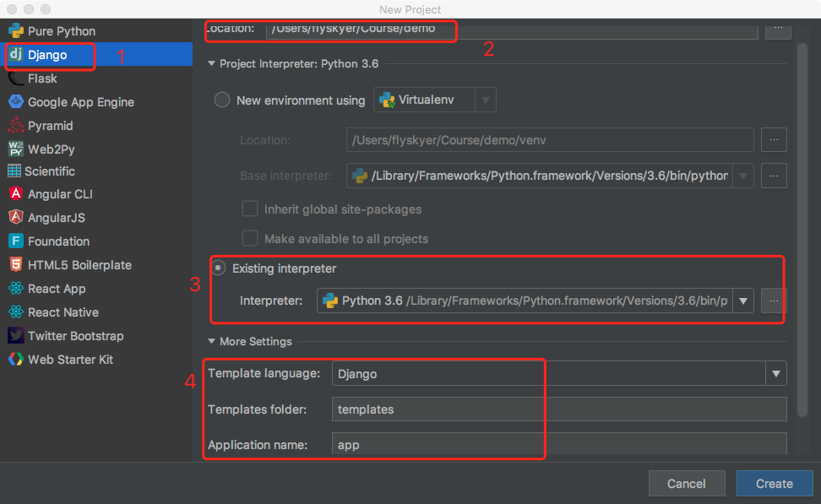The image size is (821, 504).
Task: Click the Twitter Bootstrap bird icon
Action: coord(16,335)
